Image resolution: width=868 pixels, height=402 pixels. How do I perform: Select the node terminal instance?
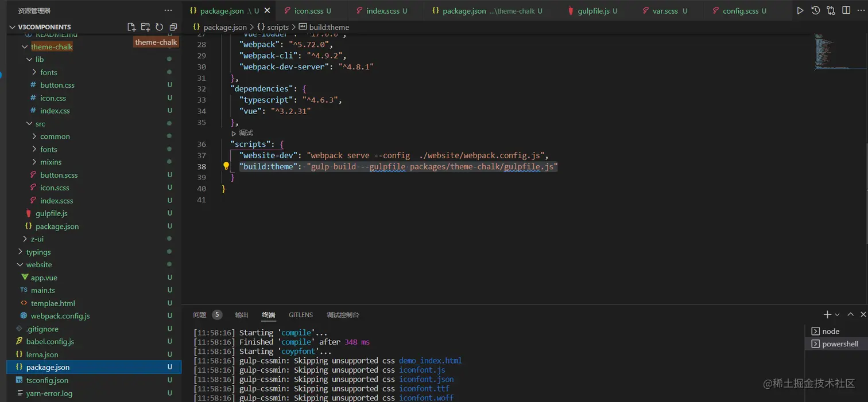836,331
